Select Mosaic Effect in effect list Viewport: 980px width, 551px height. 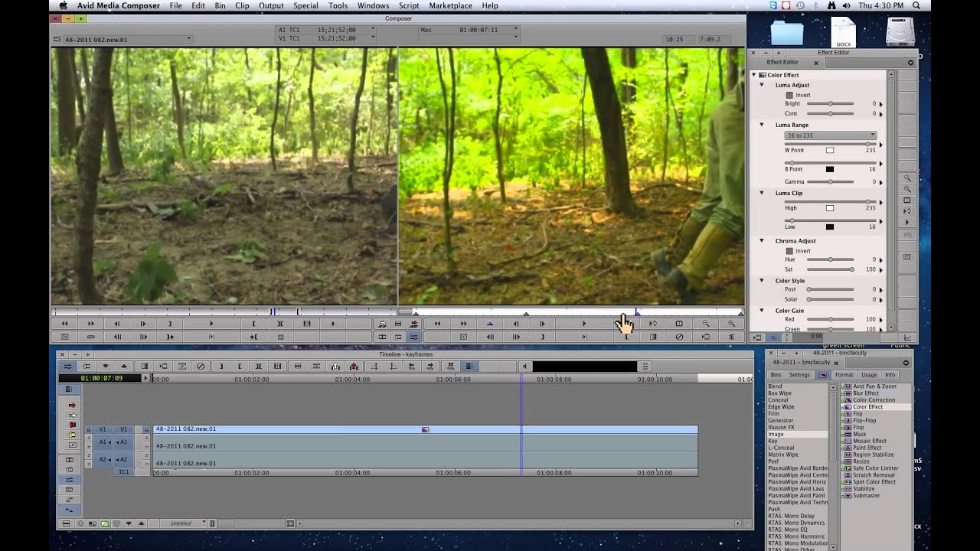click(870, 441)
